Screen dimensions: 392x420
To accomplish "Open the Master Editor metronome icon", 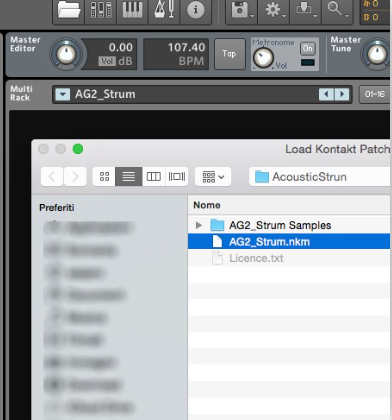I will coord(164,10).
